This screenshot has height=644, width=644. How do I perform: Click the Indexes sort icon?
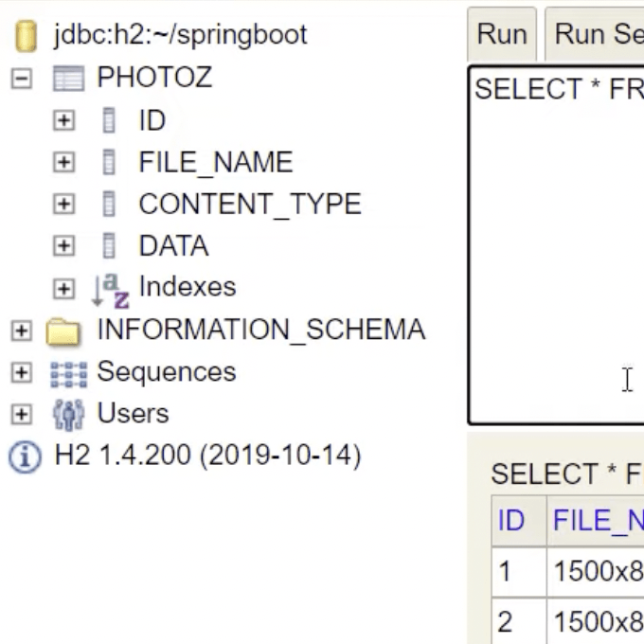[109, 289]
